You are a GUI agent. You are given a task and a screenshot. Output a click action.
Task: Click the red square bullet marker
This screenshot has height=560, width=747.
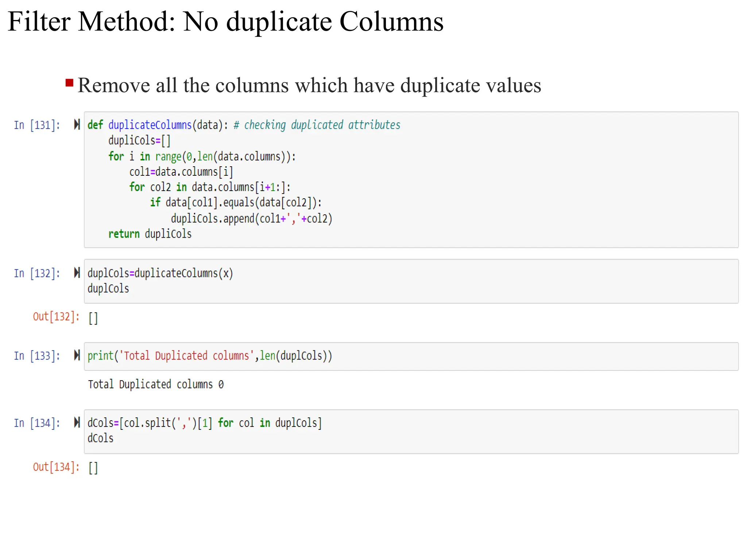[69, 83]
